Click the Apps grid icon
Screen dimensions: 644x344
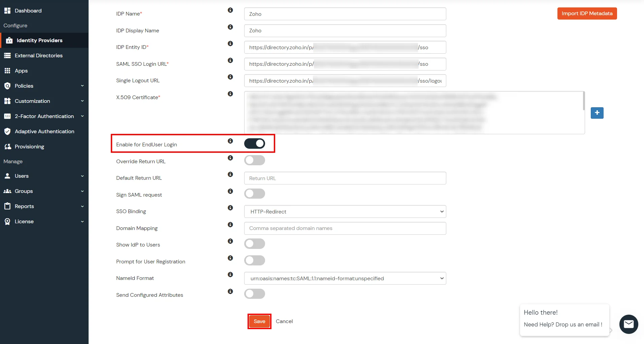tap(7, 71)
